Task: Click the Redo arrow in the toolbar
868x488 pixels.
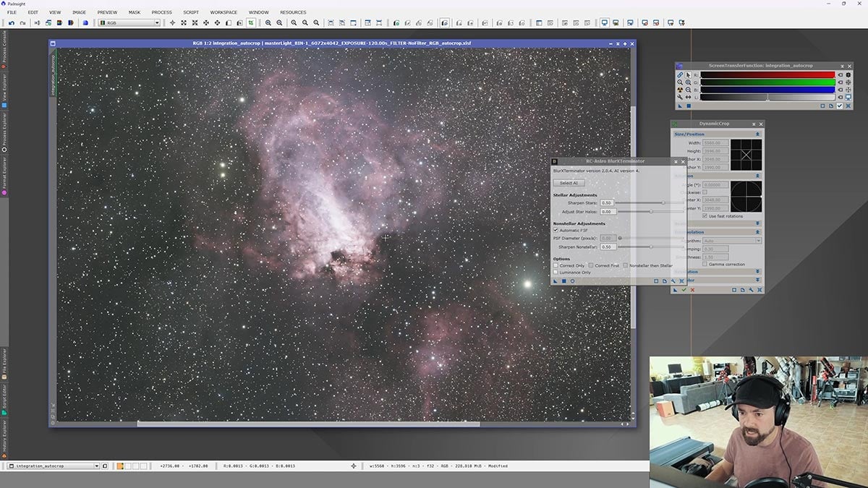Action: tap(22, 23)
